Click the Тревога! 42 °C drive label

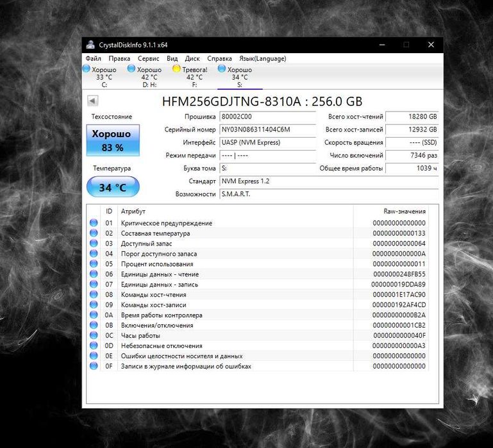pos(195,73)
